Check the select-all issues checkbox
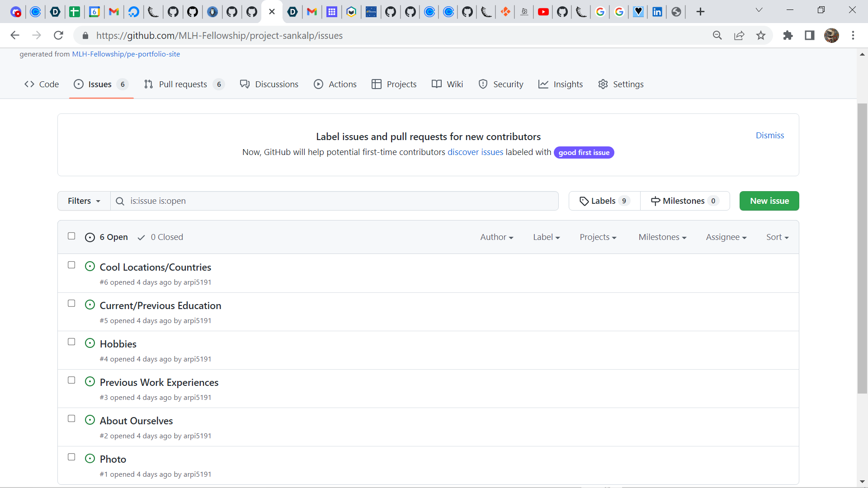This screenshot has height=488, width=868. click(71, 236)
